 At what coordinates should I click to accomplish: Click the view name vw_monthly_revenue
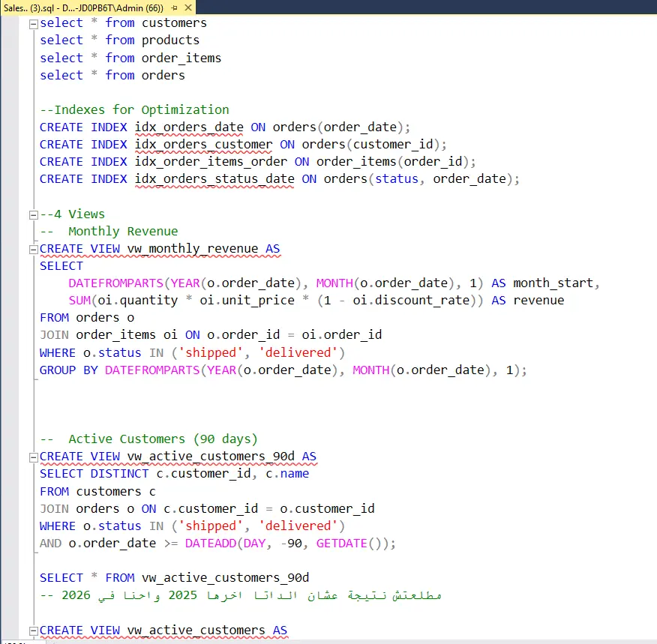[192, 249]
